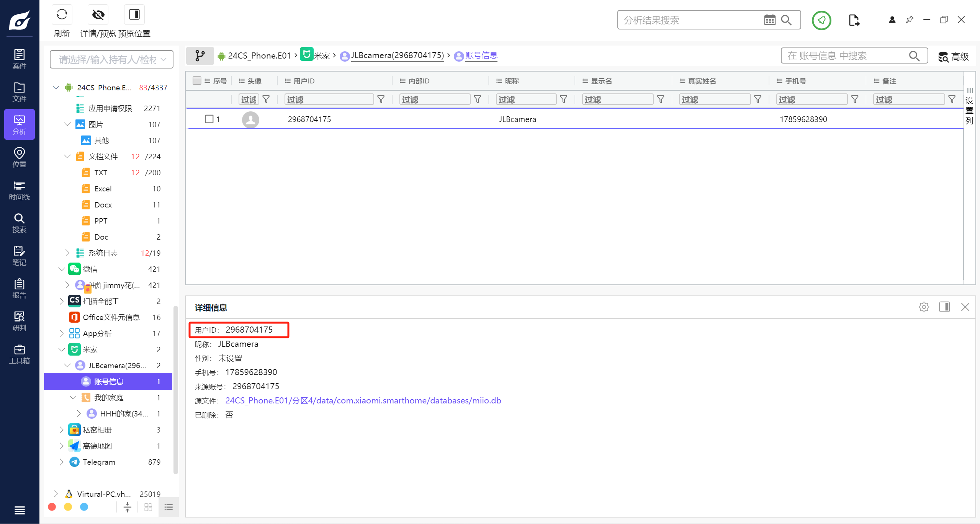This screenshot has width=980, height=524.
Task: Select 我的家庭 in the tree
Action: pyautogui.click(x=109, y=398)
